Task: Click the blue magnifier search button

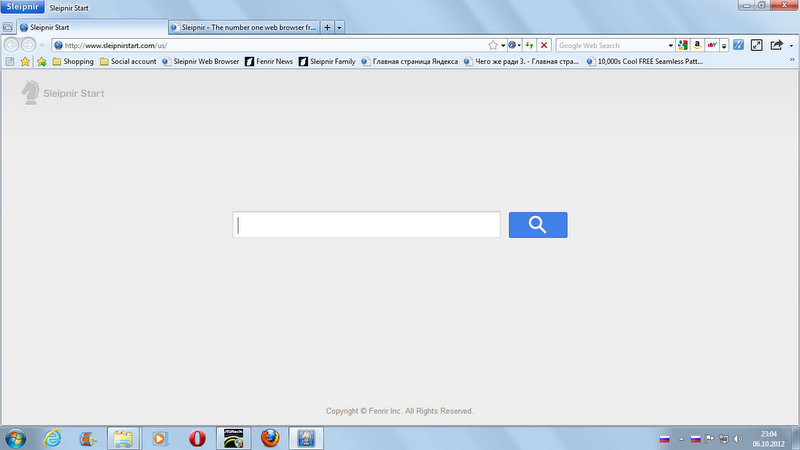Action: (x=538, y=224)
